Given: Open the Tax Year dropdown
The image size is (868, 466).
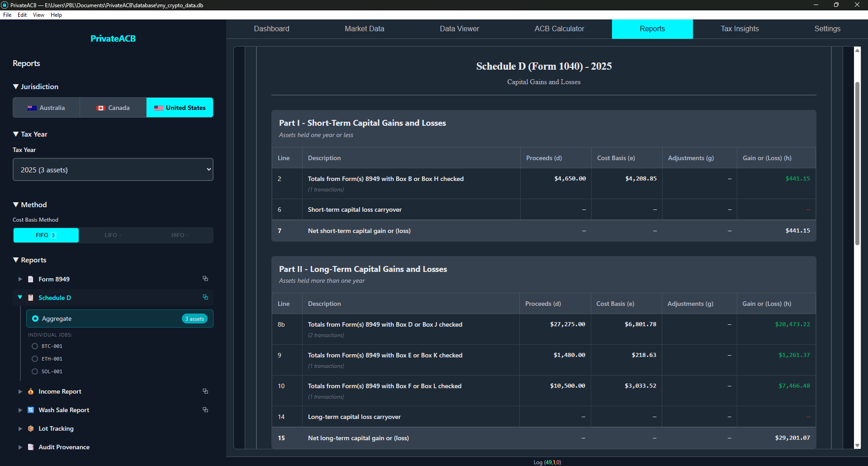Looking at the screenshot, I should 113,170.
